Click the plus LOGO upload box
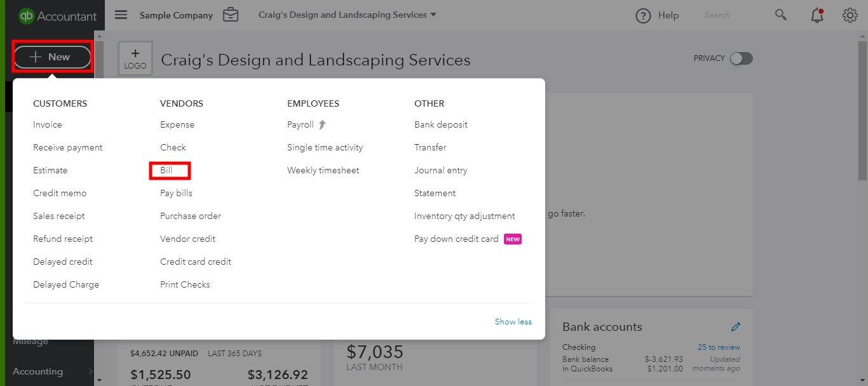 (x=135, y=58)
